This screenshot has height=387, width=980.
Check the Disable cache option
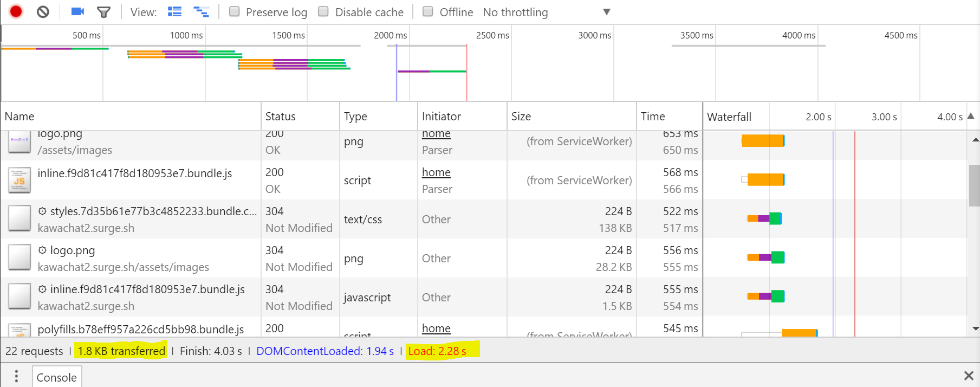click(x=323, y=11)
